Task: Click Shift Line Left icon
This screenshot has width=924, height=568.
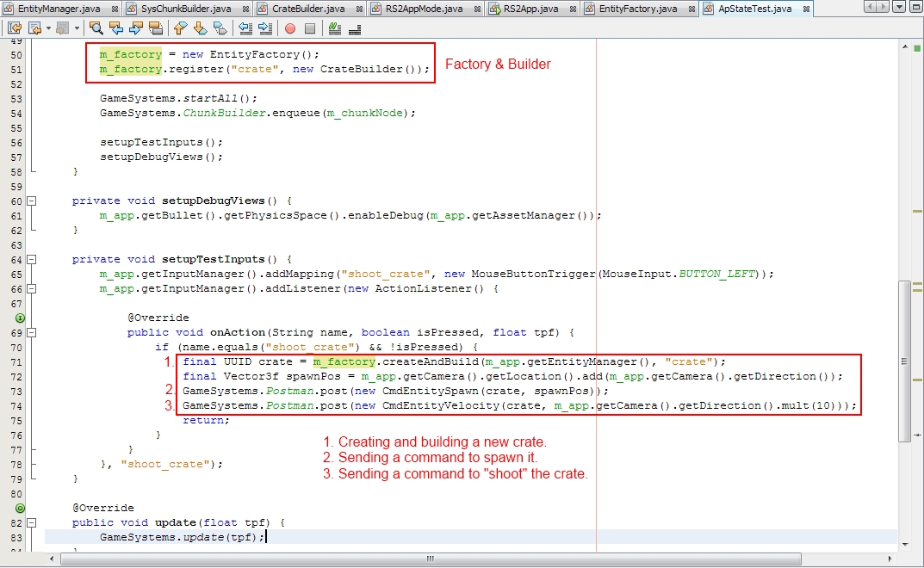Action: coord(245,28)
